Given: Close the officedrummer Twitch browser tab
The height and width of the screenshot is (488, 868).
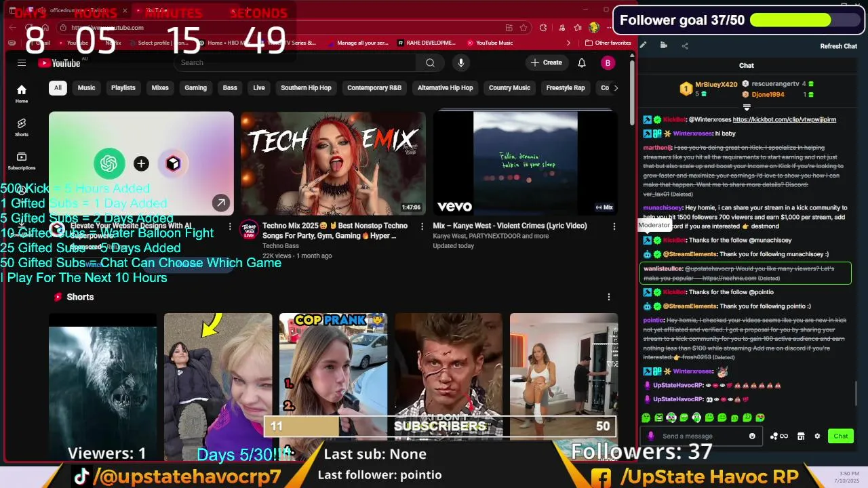Looking at the screenshot, I should coord(125,10).
